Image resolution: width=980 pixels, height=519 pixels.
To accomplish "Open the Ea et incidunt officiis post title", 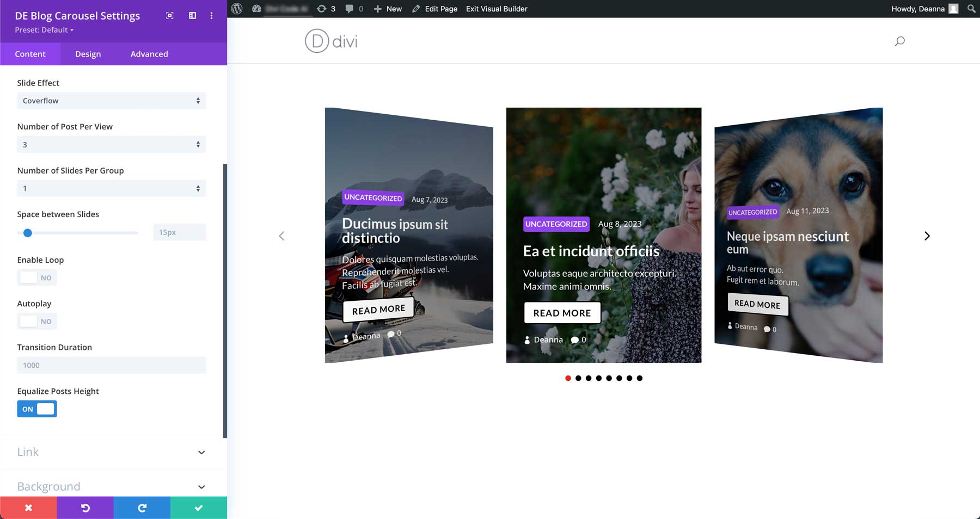I will 591,251.
